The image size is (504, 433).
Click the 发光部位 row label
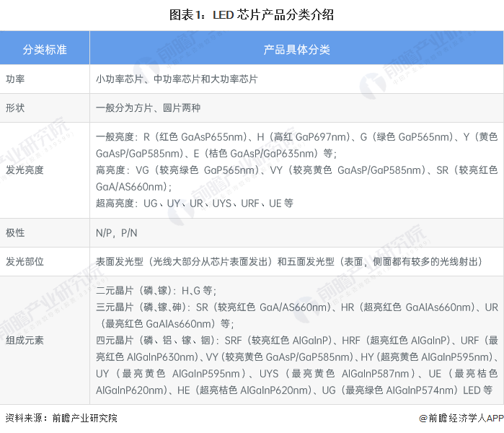point(25,261)
